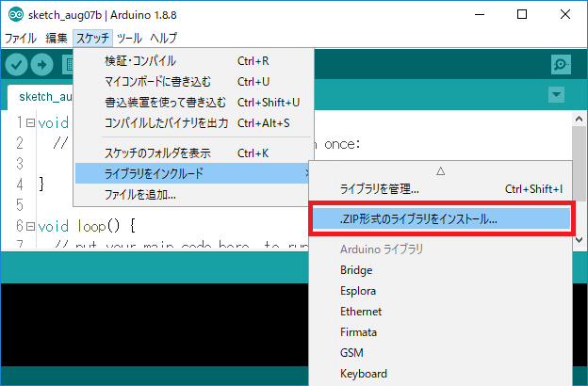Select .ZIP形式のライブラリをインストール entry
This screenshot has height=386, width=588.
418,217
